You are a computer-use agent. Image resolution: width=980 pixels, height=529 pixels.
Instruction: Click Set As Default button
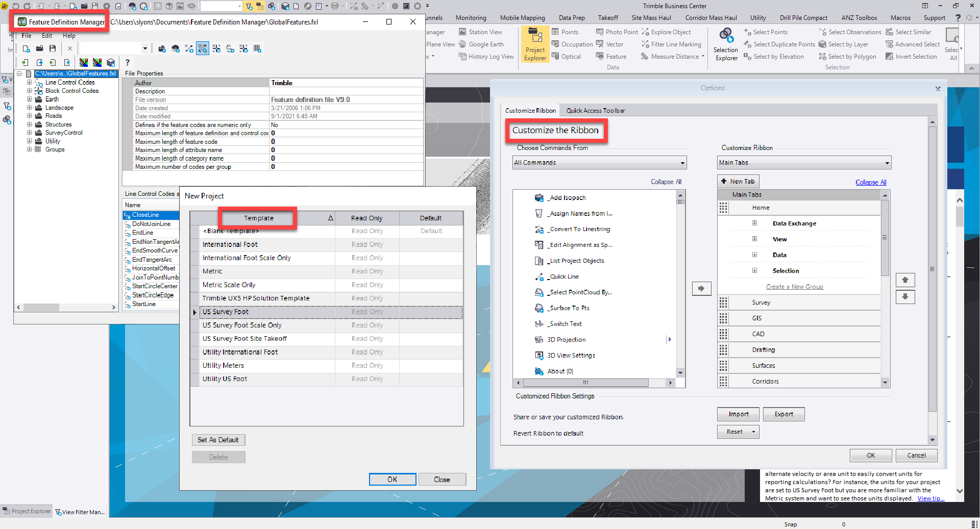[x=218, y=440]
